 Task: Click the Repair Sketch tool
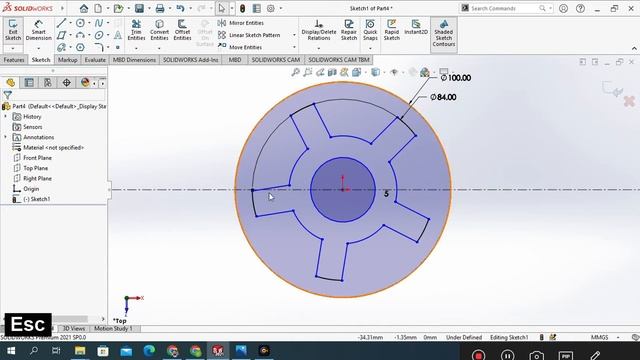(349, 30)
